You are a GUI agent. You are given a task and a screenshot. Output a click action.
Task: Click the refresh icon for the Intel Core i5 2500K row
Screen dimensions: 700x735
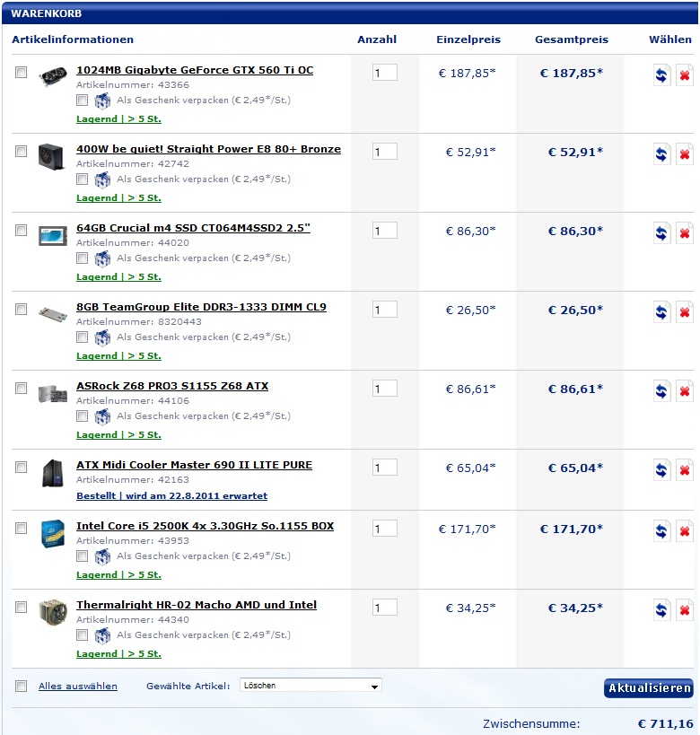pos(661,531)
